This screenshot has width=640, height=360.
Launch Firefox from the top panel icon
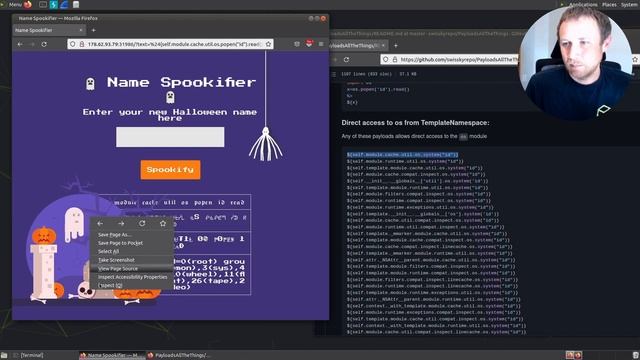[x=28, y=4]
